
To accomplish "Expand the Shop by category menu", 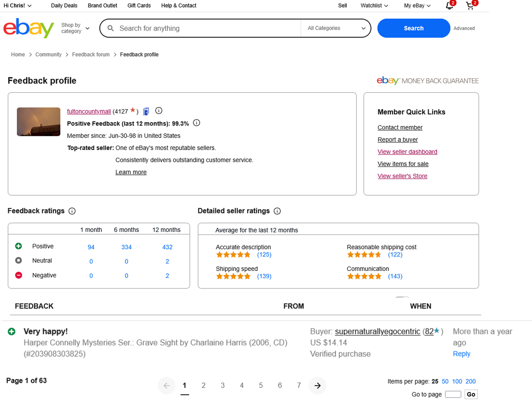I will 75,28.
